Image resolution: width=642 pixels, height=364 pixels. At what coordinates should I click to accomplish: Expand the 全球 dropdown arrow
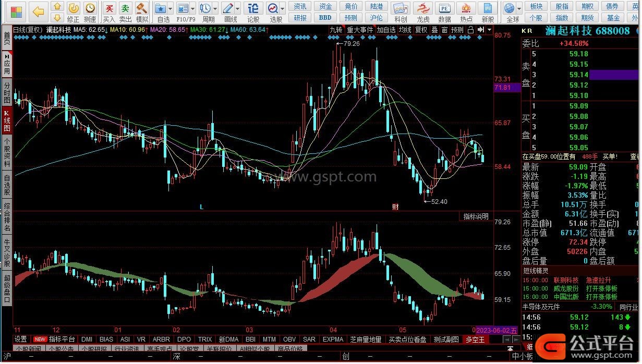pyautogui.click(x=520, y=8)
